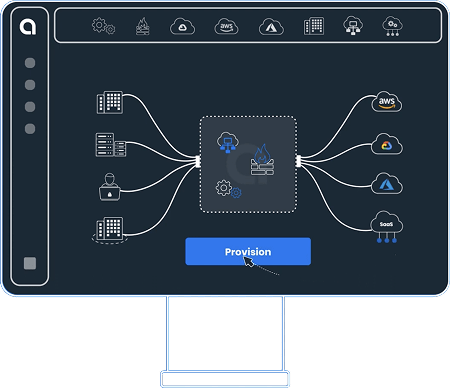Choose the AWS cloud icon in toolbar
The image size is (450, 388).
(226, 26)
